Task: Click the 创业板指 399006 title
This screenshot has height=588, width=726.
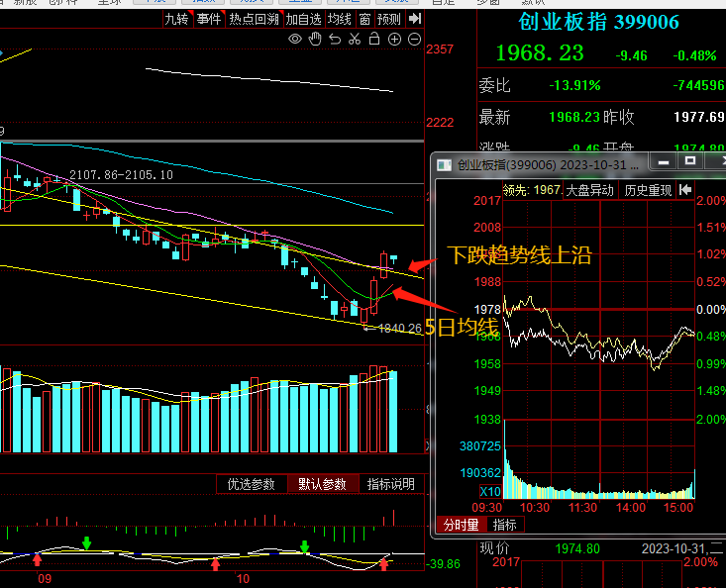Action: click(598, 22)
